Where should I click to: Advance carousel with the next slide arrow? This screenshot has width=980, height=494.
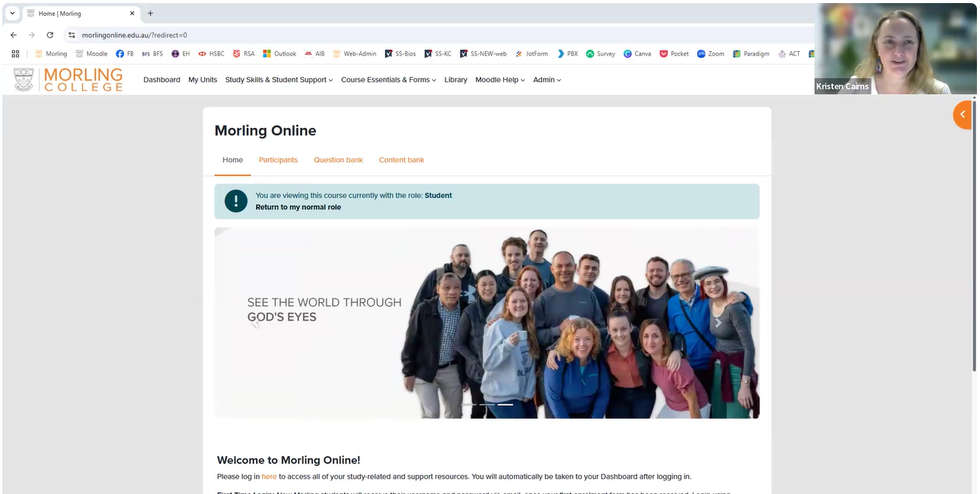[x=717, y=323]
